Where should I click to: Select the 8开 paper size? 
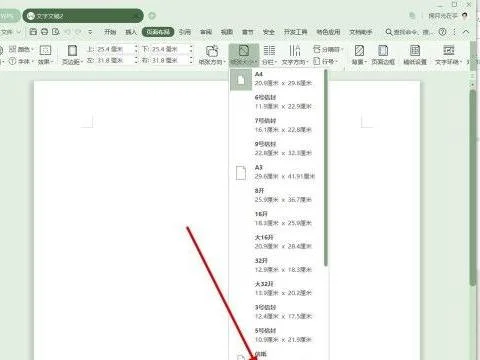277,195
